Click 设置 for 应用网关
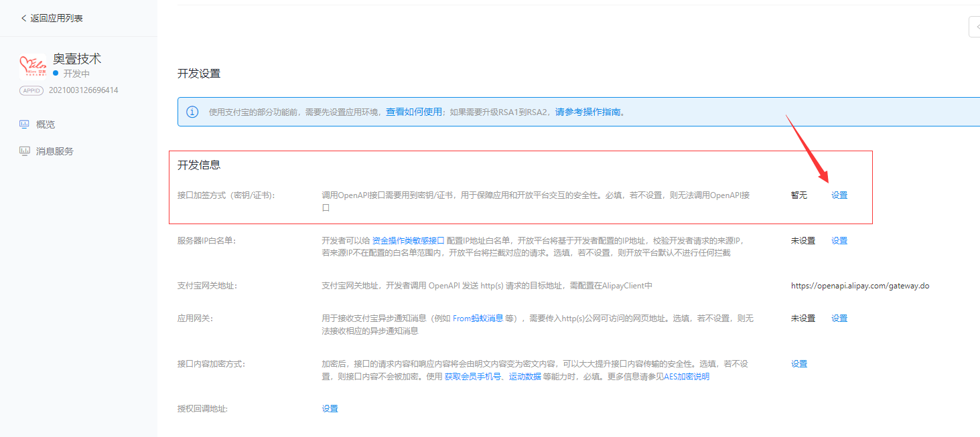Screen dimensions: 980x437 [x=839, y=319]
